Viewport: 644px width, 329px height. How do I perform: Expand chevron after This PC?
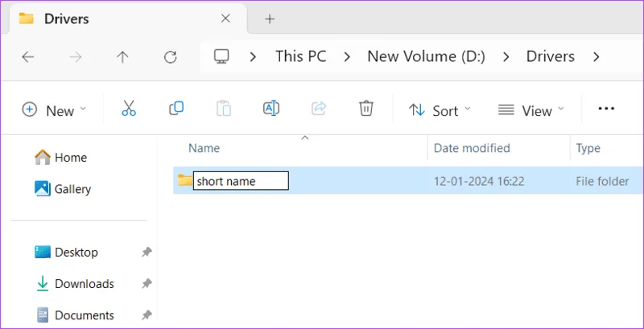click(x=347, y=57)
